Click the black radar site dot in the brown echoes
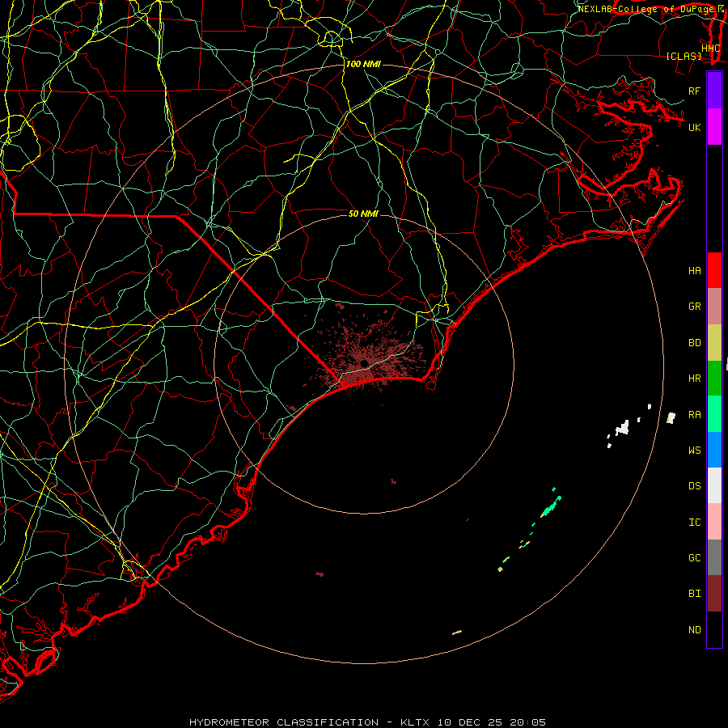Image resolution: width=728 pixels, height=728 pixels. pos(364,363)
